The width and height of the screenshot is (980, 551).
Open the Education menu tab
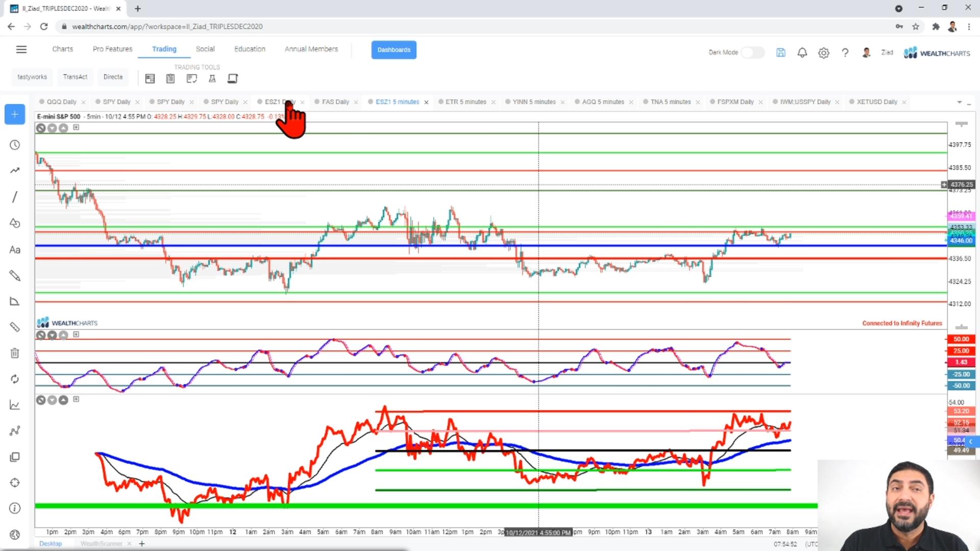click(x=250, y=49)
